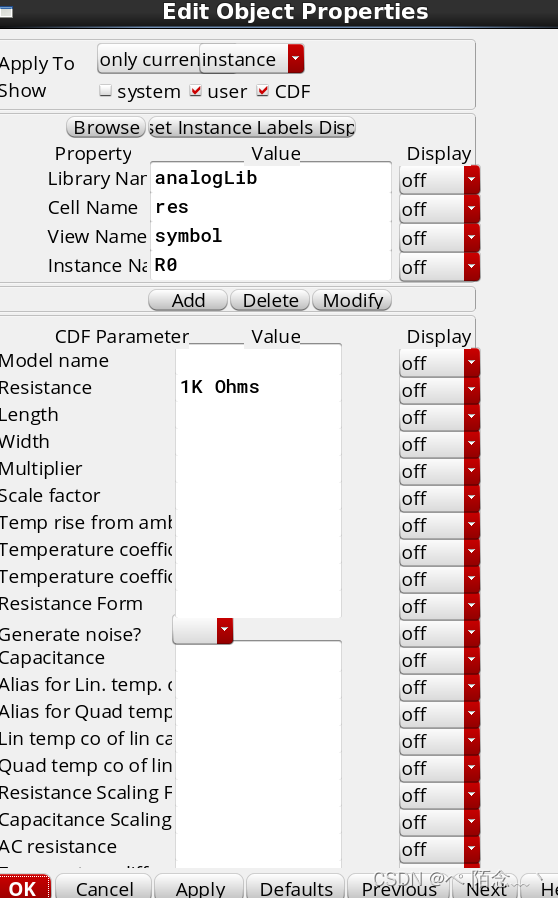
Task: Click the Cancel button
Action: pyautogui.click(x=104, y=888)
